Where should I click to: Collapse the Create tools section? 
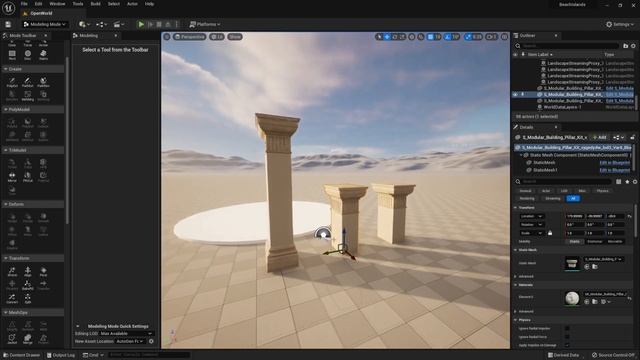pos(33,69)
